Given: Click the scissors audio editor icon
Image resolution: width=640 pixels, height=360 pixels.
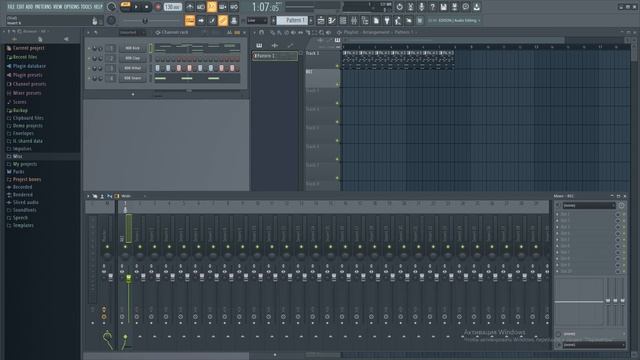Looking at the screenshot, I should click(411, 7).
